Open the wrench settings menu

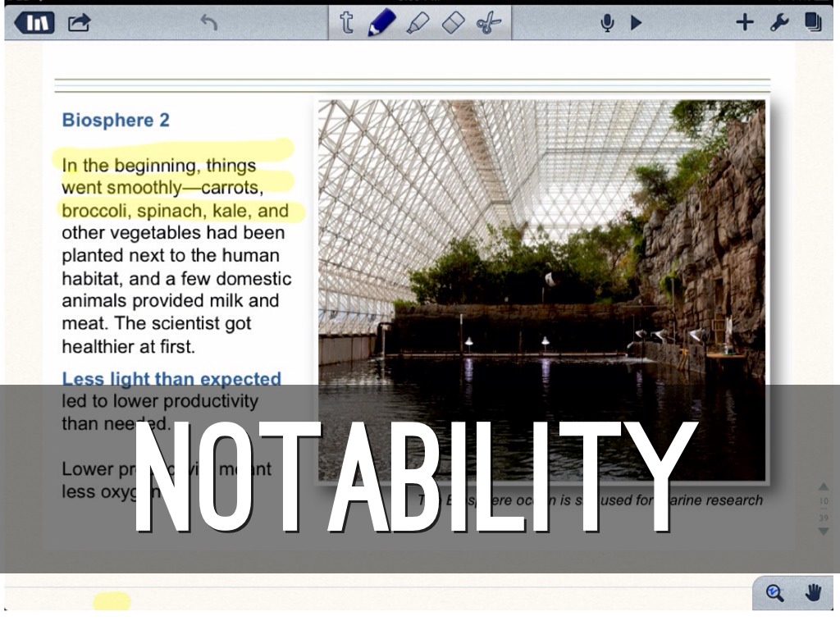pos(779,22)
